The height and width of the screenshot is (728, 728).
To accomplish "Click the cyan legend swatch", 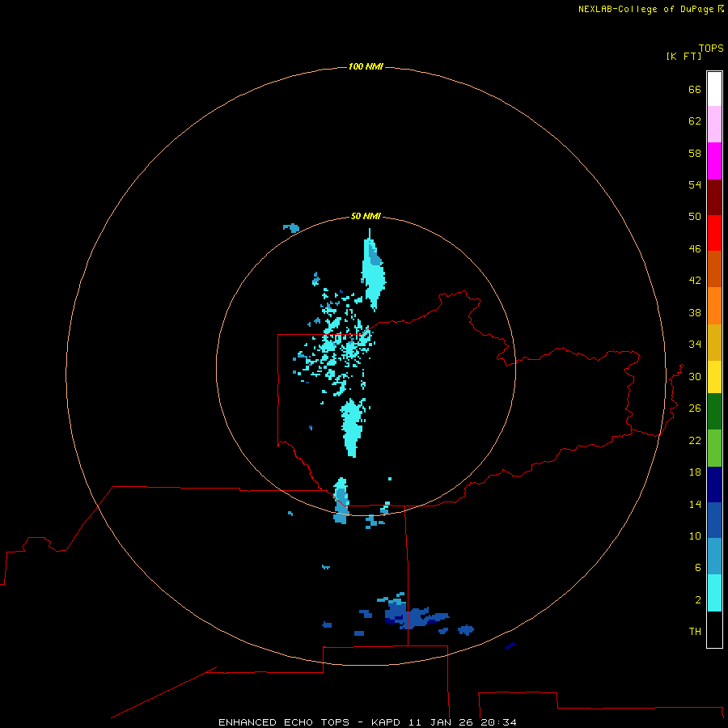I will pyautogui.click(x=714, y=593).
